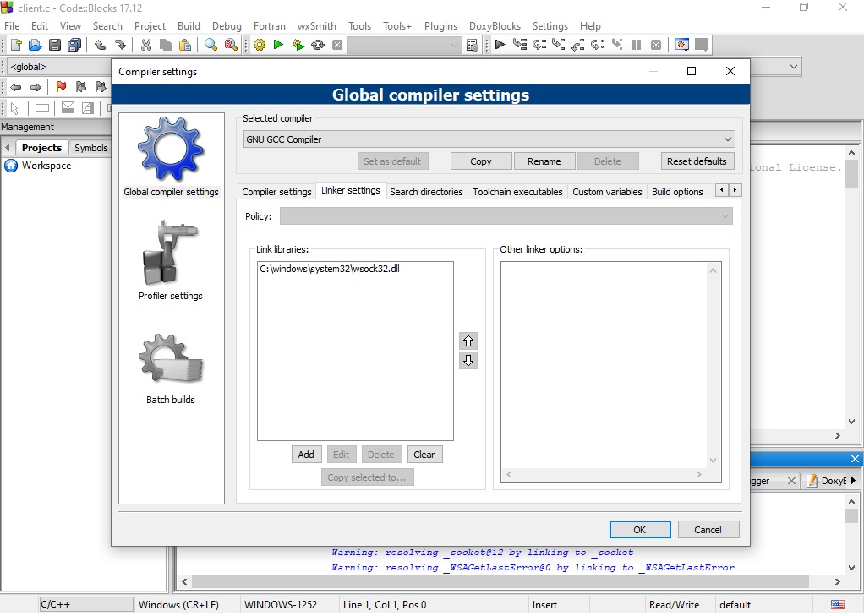This screenshot has width=864, height=616.
Task: Click the Break debugger pause icon
Action: tap(637, 45)
